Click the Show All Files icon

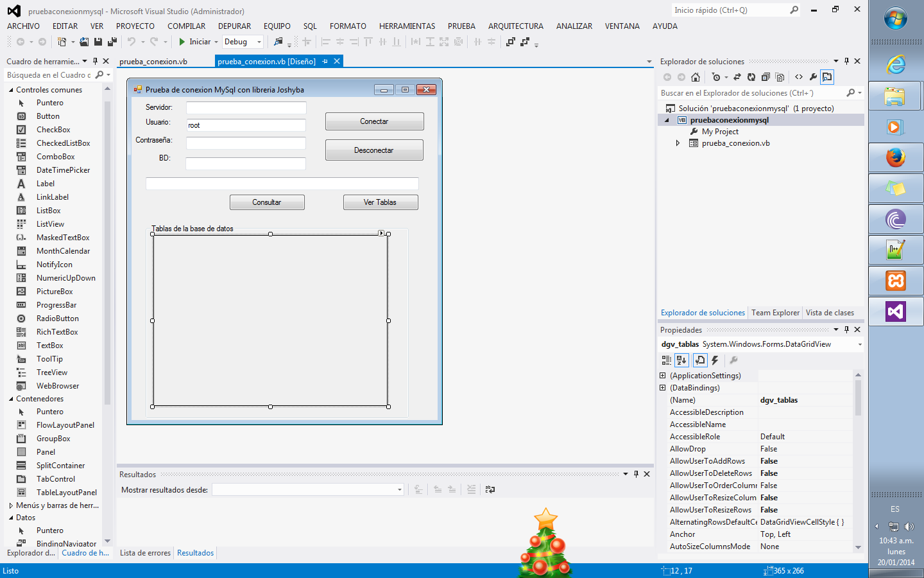(x=780, y=77)
